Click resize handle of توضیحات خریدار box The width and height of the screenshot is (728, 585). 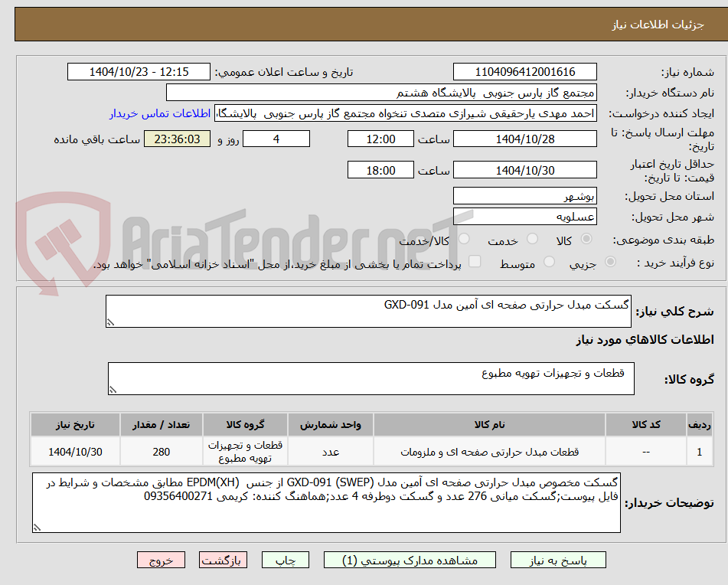point(38,528)
